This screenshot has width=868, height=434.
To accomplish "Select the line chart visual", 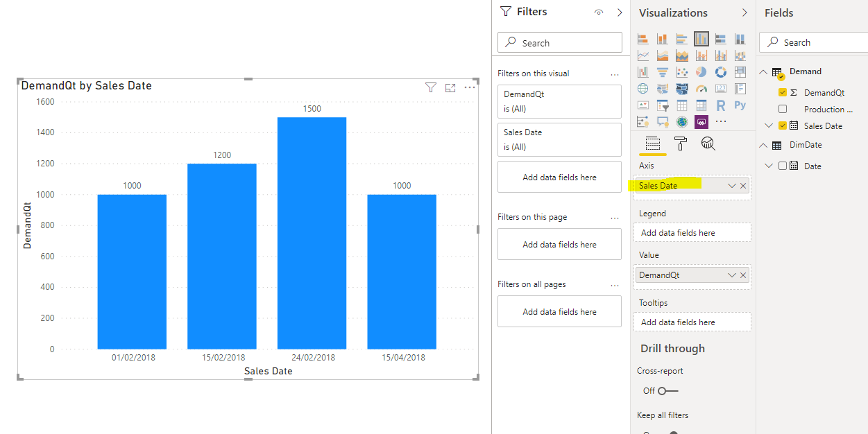I will (x=643, y=55).
